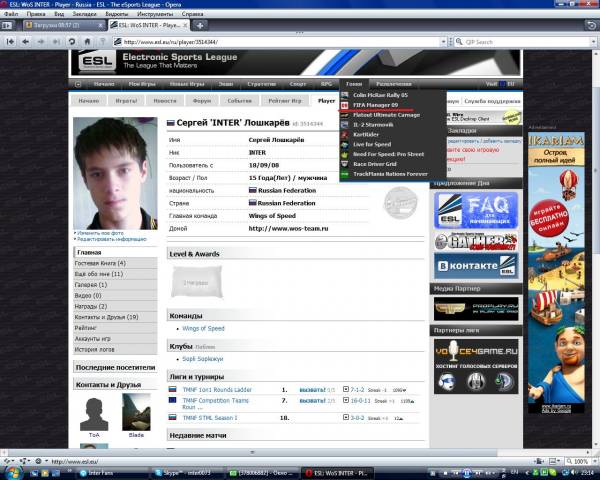Click the Russian flag beside TMNF 1on1 Rounds Ladder
600x480 pixels.
pyautogui.click(x=173, y=389)
